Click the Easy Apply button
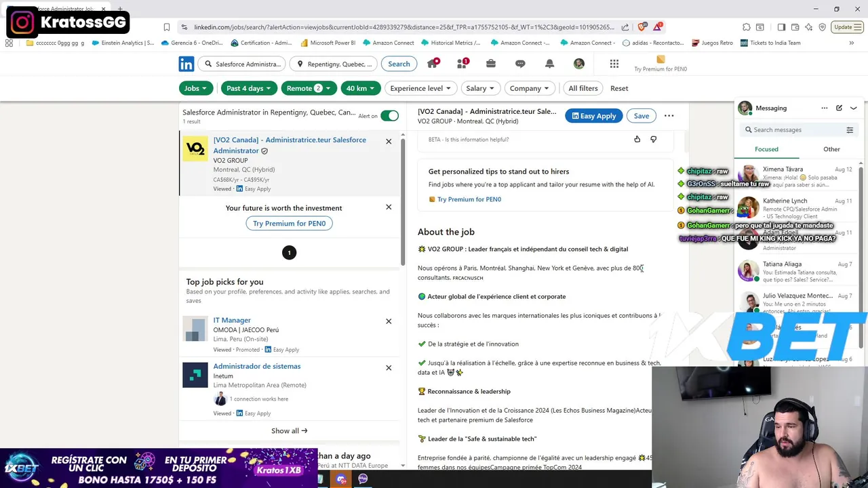This screenshot has height=488, width=868. (594, 116)
